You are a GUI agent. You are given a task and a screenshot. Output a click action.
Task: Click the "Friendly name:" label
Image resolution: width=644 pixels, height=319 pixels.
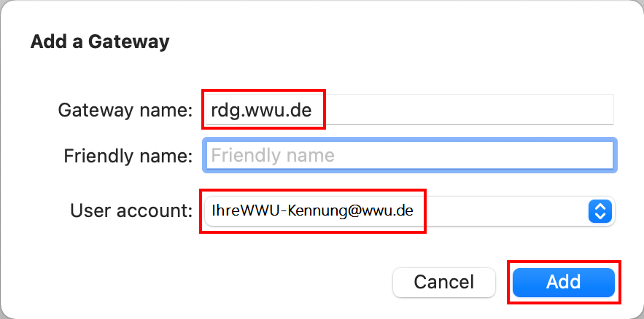[x=128, y=155]
